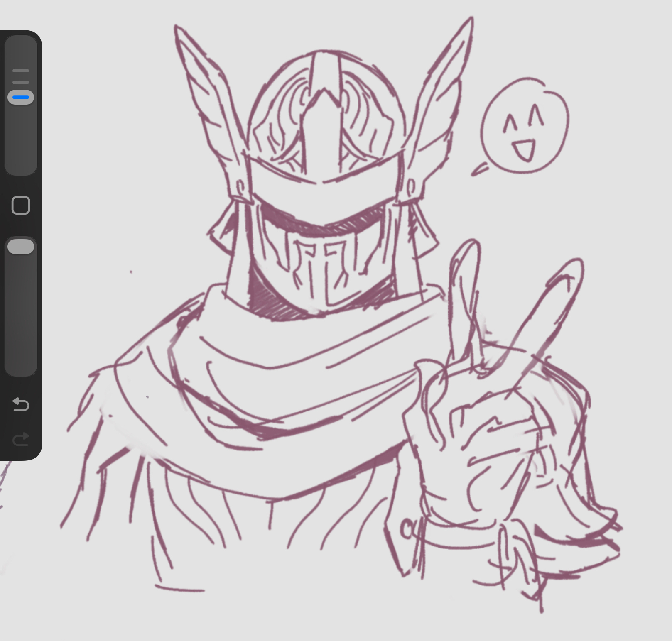Tap the Undo arrow in the sidebar
This screenshot has height=641, width=672.
pyautogui.click(x=21, y=404)
